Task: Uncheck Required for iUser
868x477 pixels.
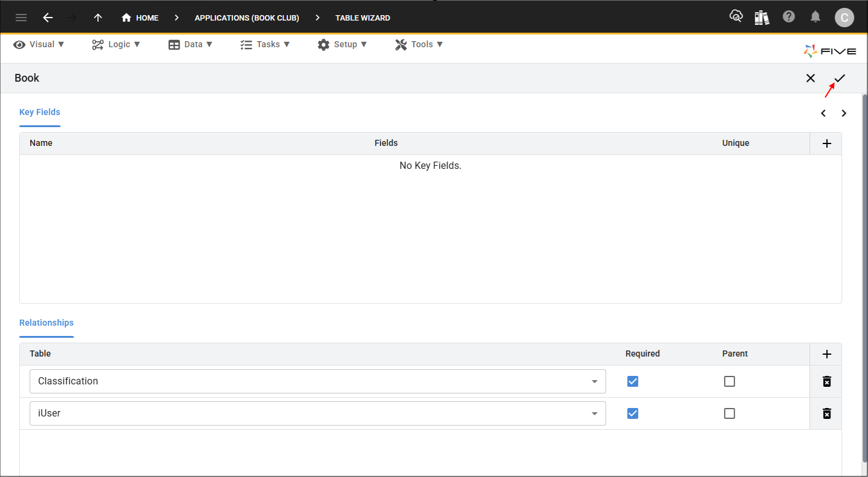Action: coord(633,413)
